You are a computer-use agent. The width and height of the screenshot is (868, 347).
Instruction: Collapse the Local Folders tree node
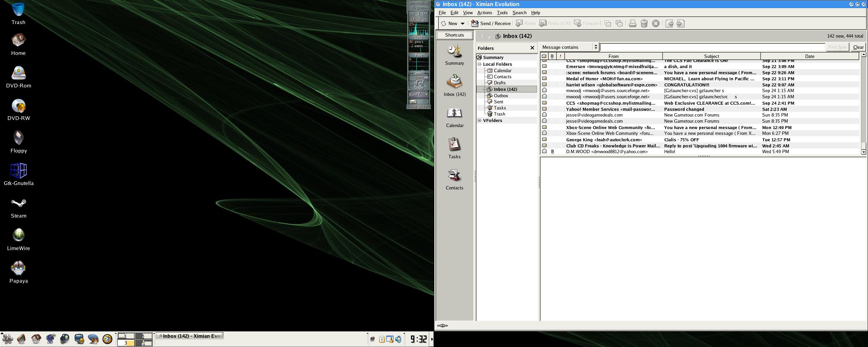[479, 64]
